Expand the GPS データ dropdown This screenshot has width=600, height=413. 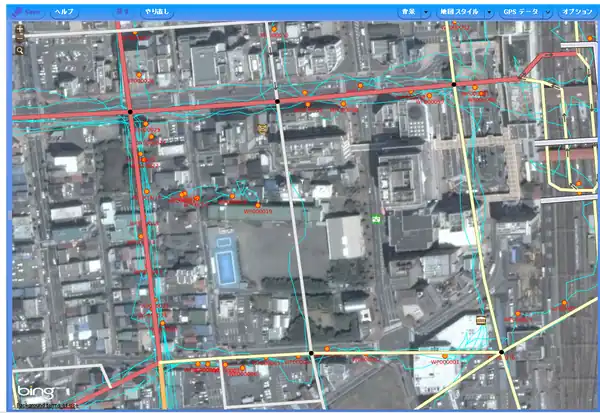click(525, 11)
